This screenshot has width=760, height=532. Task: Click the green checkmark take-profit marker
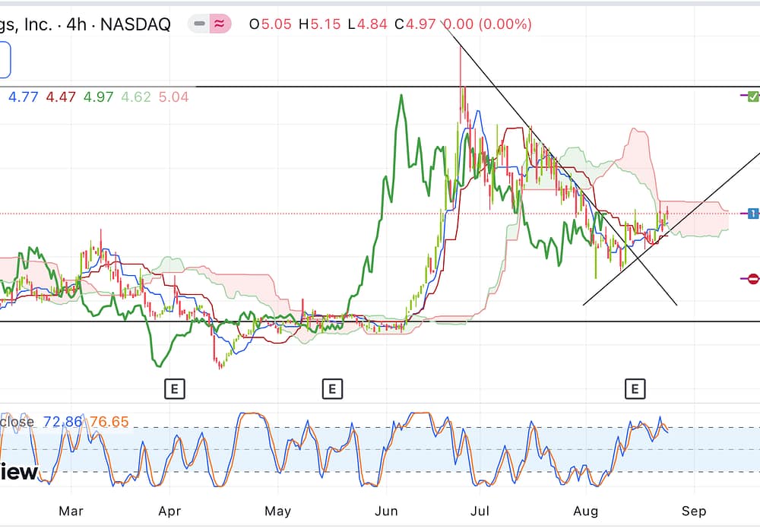coord(752,97)
